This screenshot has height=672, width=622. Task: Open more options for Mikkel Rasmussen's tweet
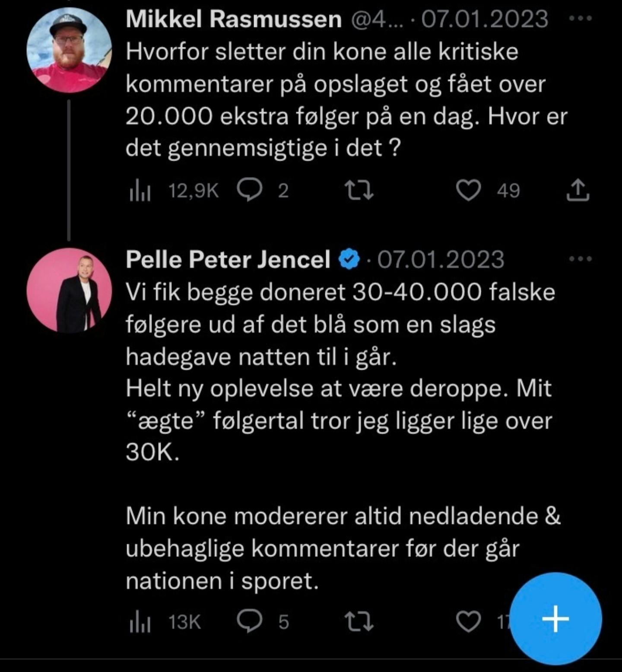[580, 19]
